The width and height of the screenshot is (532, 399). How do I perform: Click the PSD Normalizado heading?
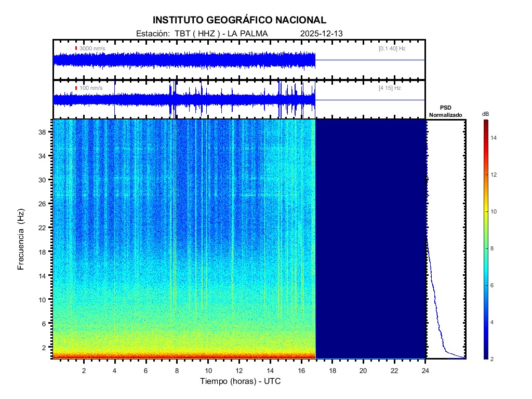coord(445,111)
